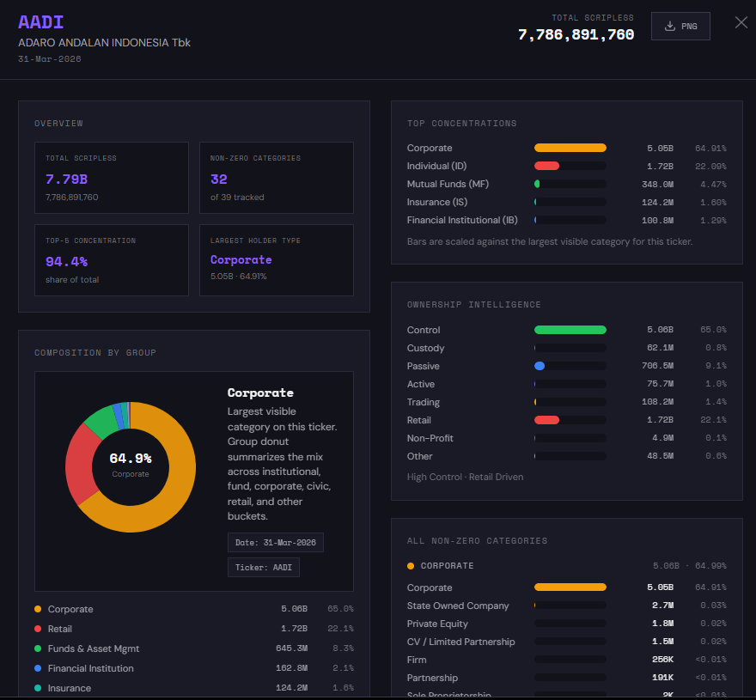Select the State Owned Company row

[x=566, y=606]
